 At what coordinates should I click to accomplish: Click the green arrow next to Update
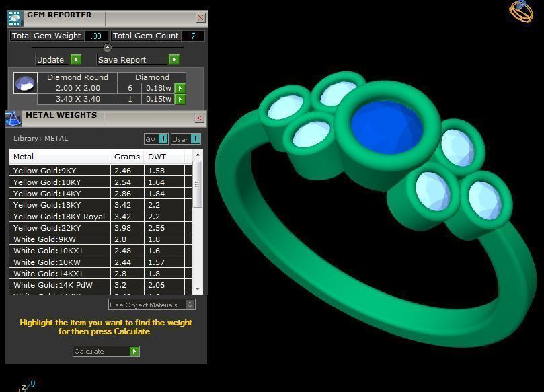click(x=75, y=60)
